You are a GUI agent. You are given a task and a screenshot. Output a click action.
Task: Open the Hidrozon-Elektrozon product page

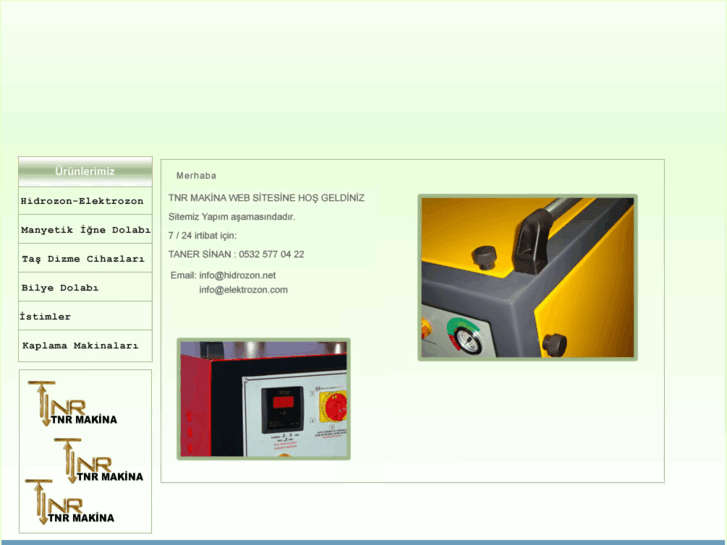tap(85, 201)
